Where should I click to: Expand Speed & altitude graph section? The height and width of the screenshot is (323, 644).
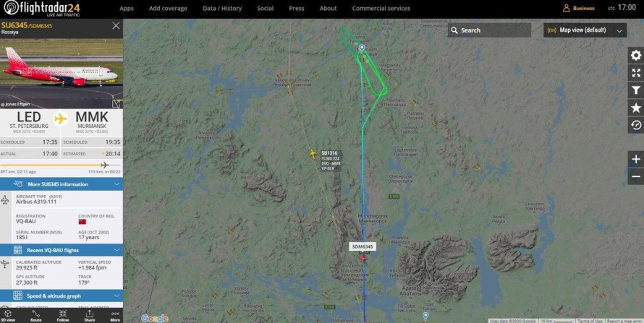(62, 296)
